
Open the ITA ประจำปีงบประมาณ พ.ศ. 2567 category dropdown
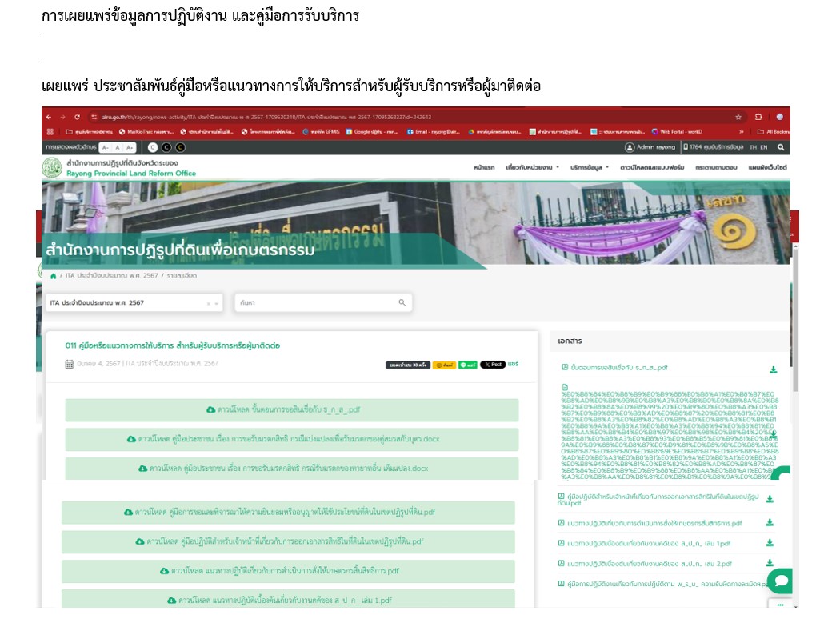134,303
